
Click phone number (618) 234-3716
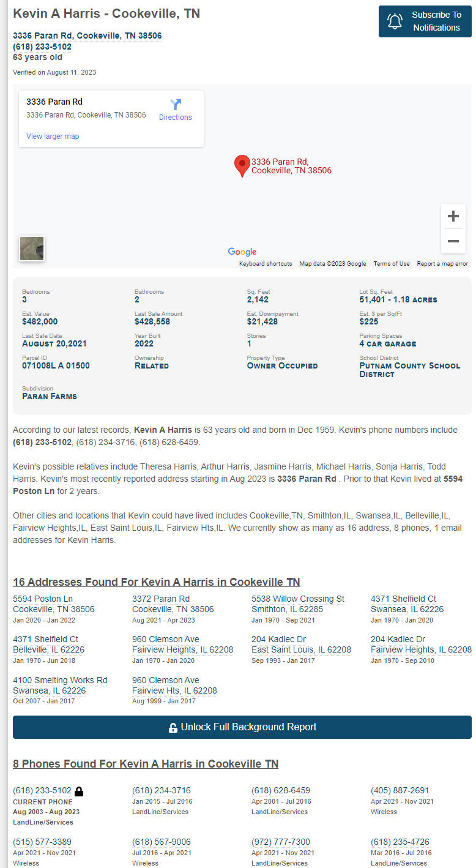tap(162, 790)
